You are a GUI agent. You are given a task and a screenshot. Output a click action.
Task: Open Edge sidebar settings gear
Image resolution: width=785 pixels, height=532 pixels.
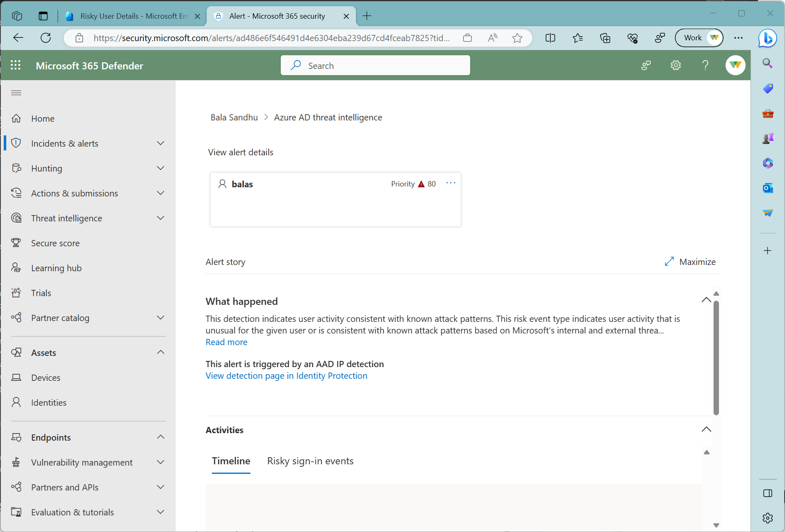tap(768, 518)
